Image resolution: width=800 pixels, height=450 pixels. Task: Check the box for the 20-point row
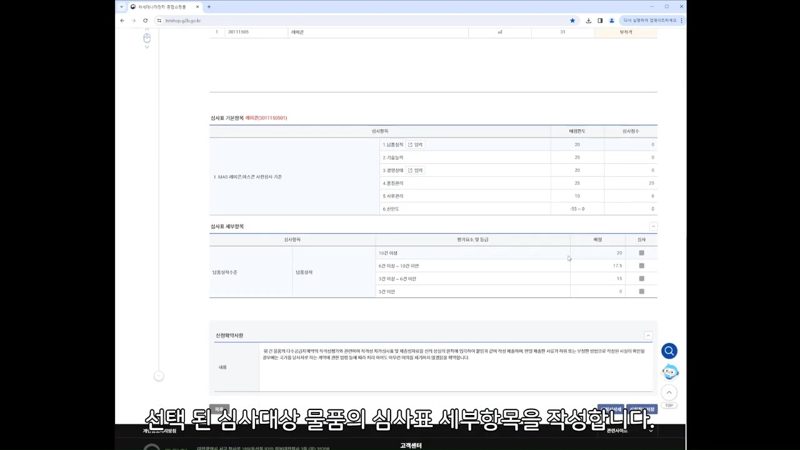(x=641, y=253)
